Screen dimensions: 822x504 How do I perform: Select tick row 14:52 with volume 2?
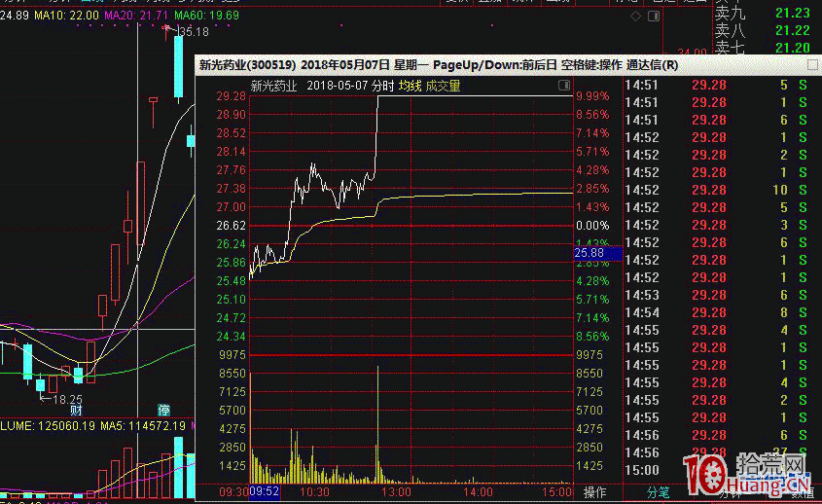click(717, 155)
